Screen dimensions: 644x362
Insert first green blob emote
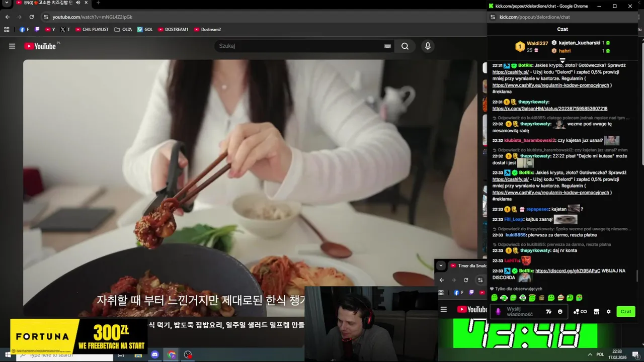(x=494, y=298)
